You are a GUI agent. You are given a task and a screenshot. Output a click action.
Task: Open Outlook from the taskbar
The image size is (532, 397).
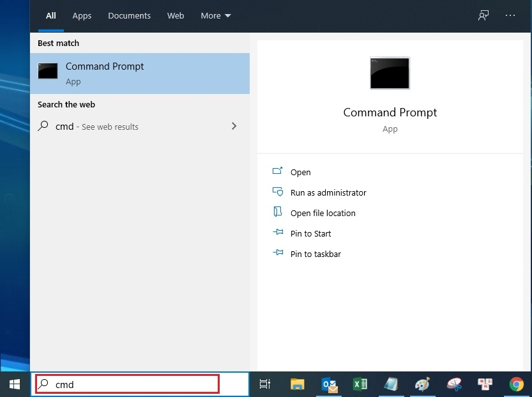[329, 384]
